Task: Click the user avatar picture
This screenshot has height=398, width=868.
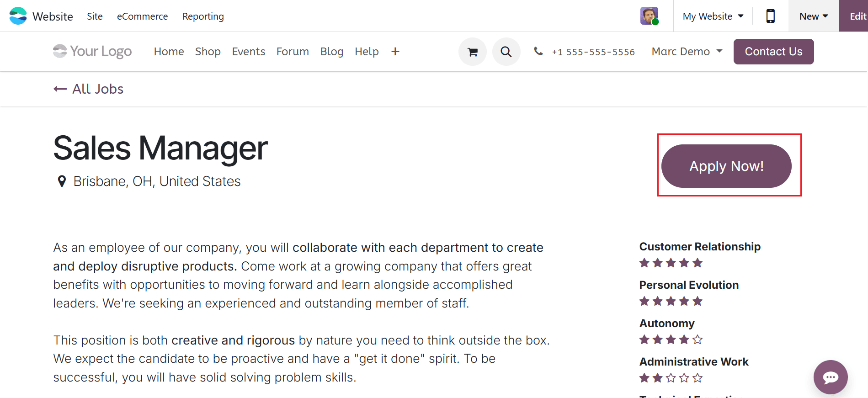Action: [649, 16]
